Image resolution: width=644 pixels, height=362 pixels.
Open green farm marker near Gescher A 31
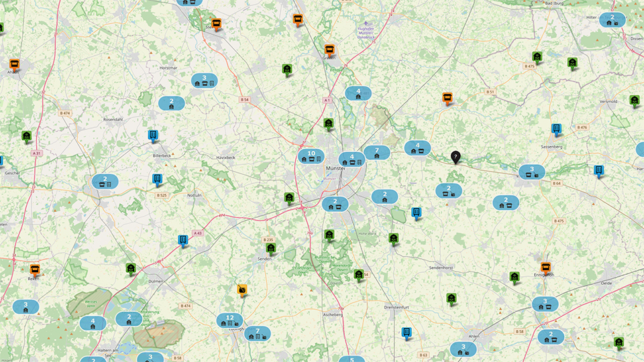pos(27,137)
